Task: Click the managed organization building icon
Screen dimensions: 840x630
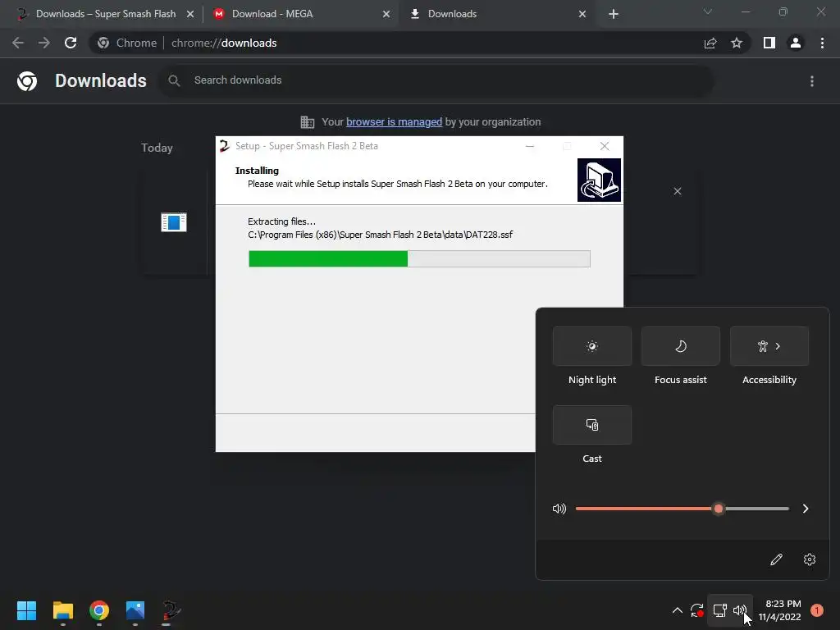Action: 308,122
